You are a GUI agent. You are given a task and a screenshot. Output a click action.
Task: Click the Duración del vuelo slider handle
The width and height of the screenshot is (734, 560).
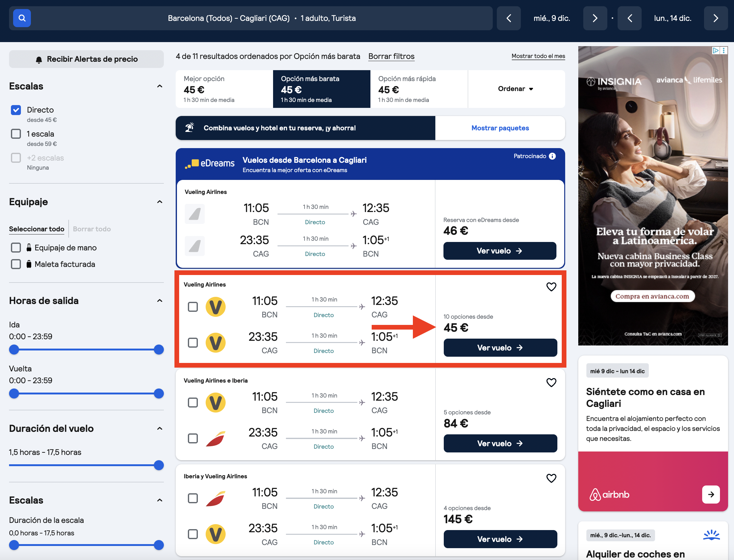click(x=159, y=465)
